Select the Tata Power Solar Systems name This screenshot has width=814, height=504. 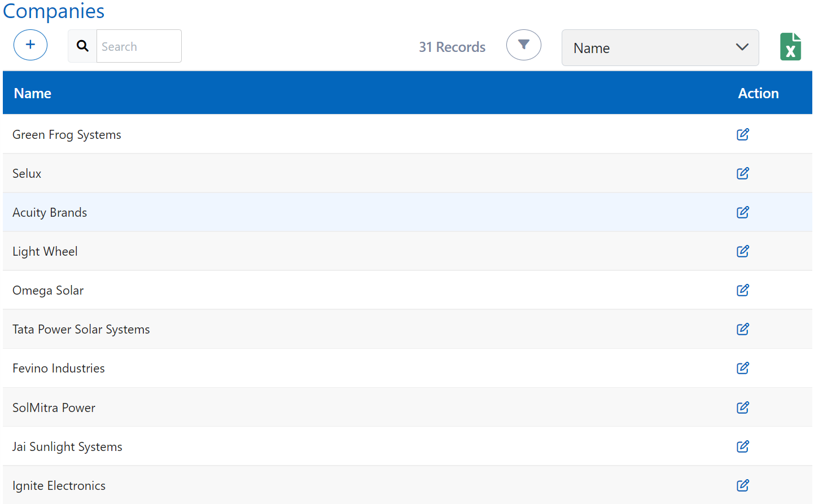point(81,330)
